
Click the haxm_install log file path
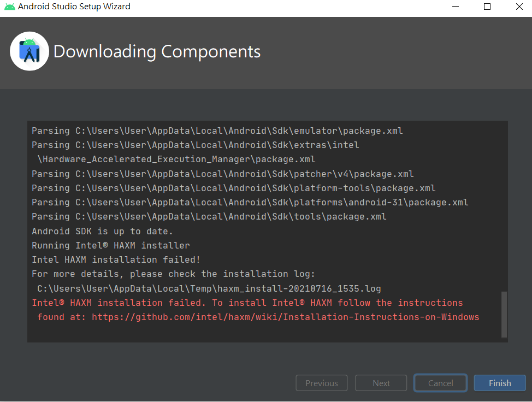point(209,288)
